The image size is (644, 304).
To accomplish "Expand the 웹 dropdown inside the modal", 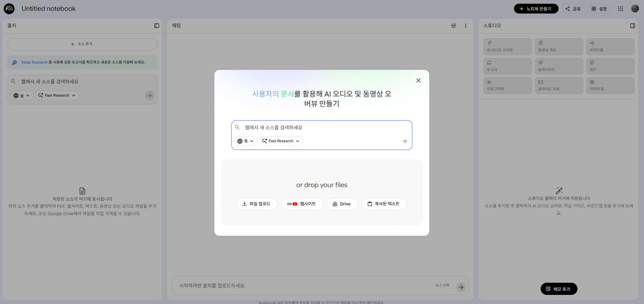I will coord(246,141).
